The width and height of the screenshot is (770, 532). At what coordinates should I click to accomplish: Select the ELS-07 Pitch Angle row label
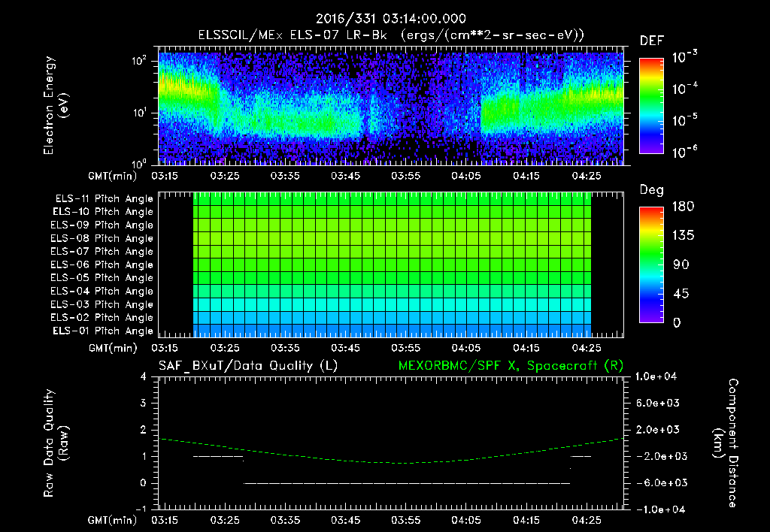pyautogui.click(x=102, y=251)
